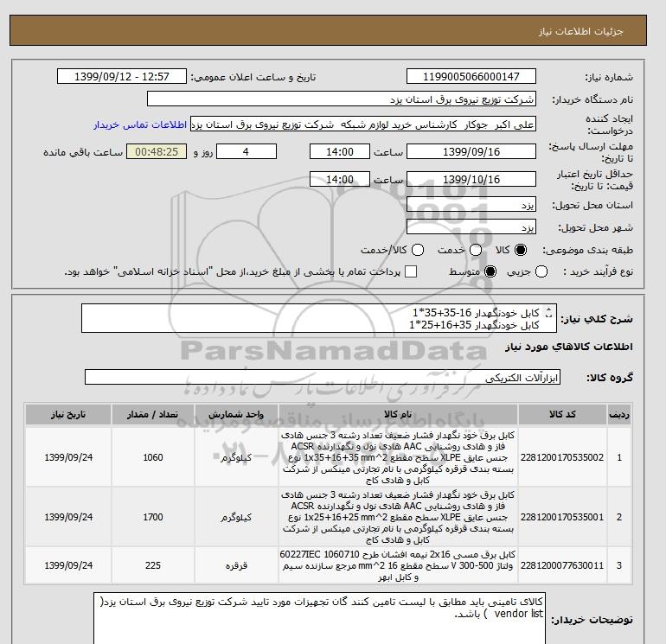
Task: Toggle Islamic treasury bonds payment checkbox
Action: [411, 271]
